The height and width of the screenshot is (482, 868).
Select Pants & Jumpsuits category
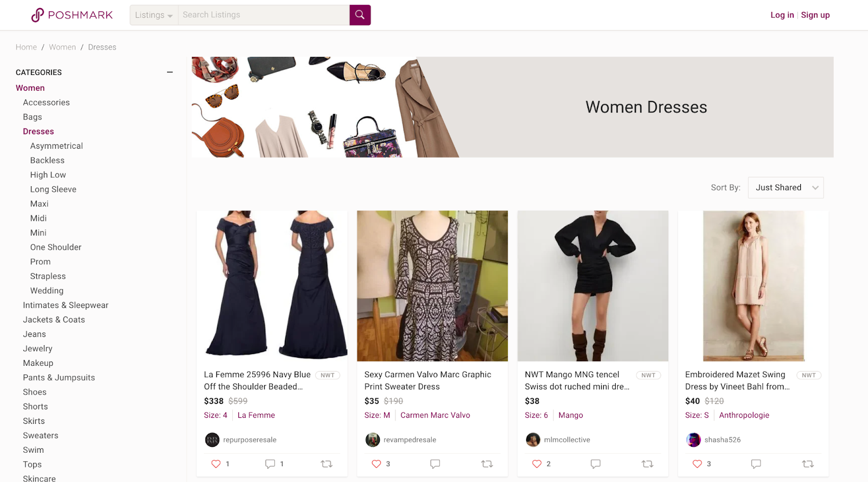tap(59, 378)
